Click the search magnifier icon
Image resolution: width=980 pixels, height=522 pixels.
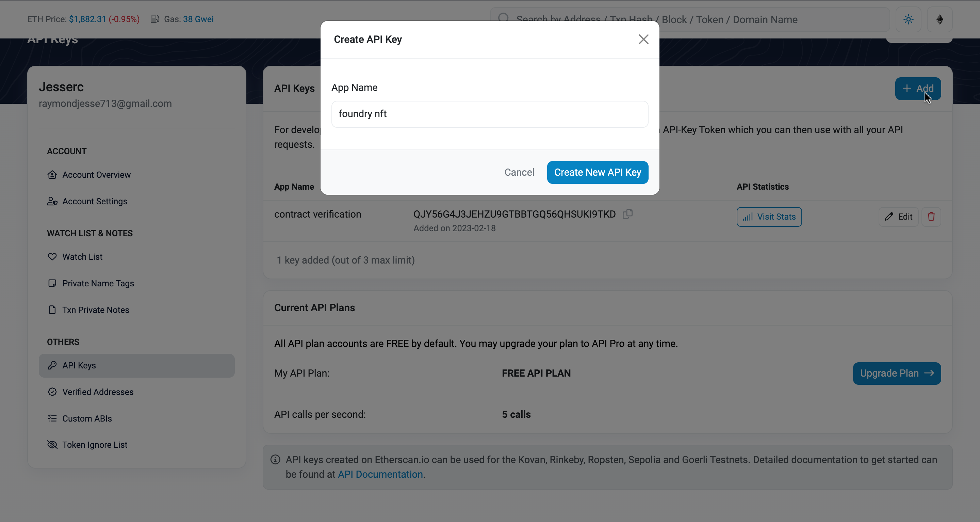click(x=503, y=17)
